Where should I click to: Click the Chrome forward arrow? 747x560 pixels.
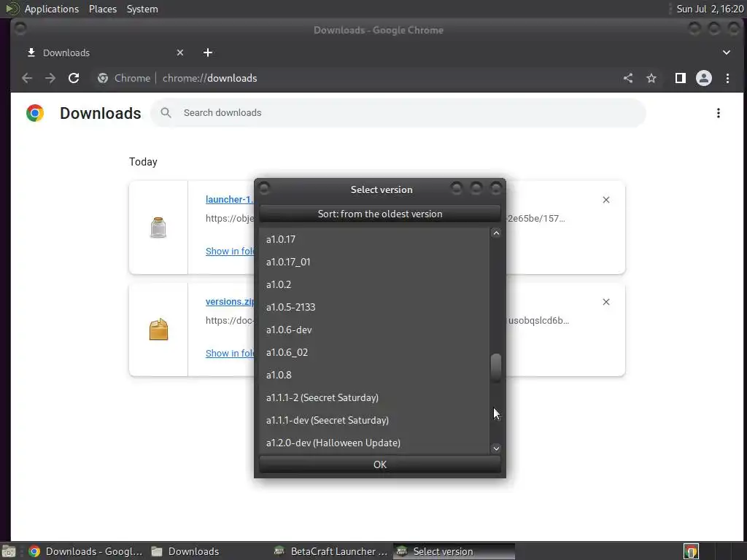[x=50, y=78]
